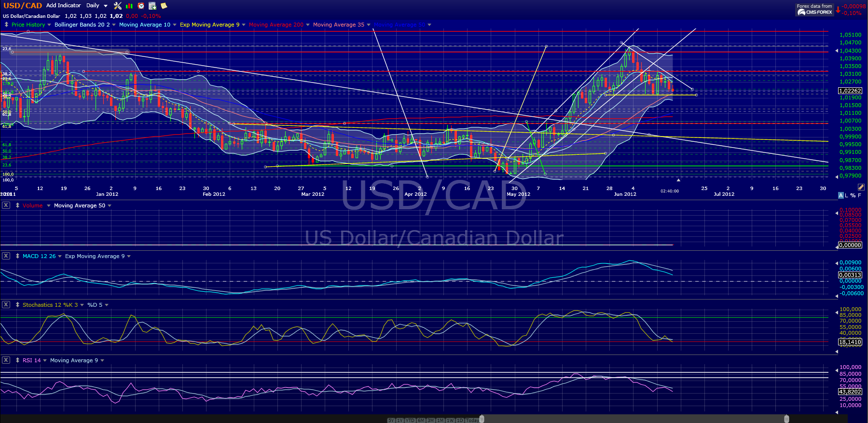This screenshot has width=868, height=423.
Task: Open Moving Average 10 dropdown
Action: [x=175, y=25]
